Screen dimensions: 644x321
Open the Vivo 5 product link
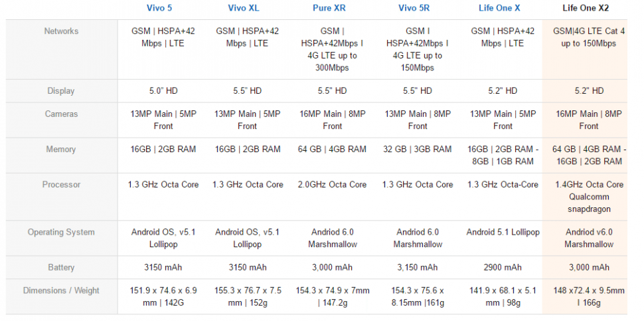159,8
